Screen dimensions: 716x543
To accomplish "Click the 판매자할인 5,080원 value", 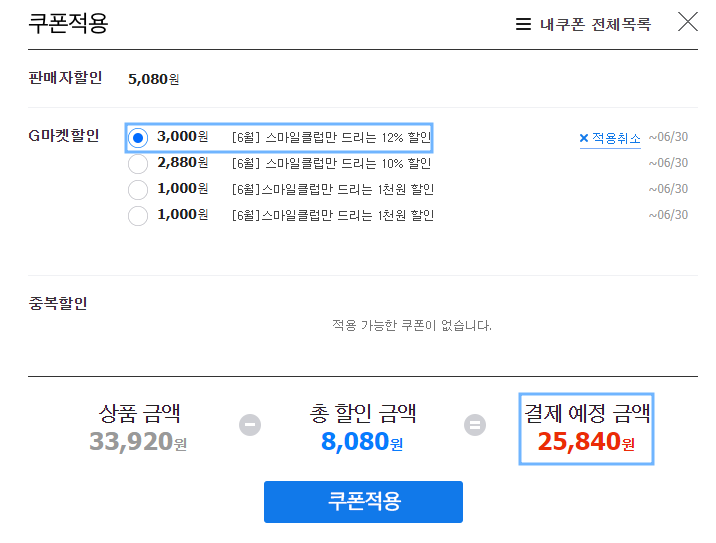I will pos(153,79).
